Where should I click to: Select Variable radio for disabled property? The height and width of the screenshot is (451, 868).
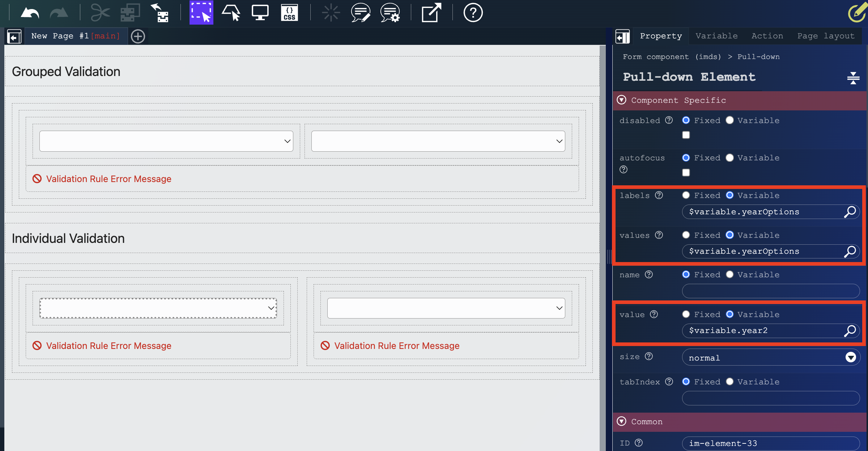pyautogui.click(x=730, y=121)
